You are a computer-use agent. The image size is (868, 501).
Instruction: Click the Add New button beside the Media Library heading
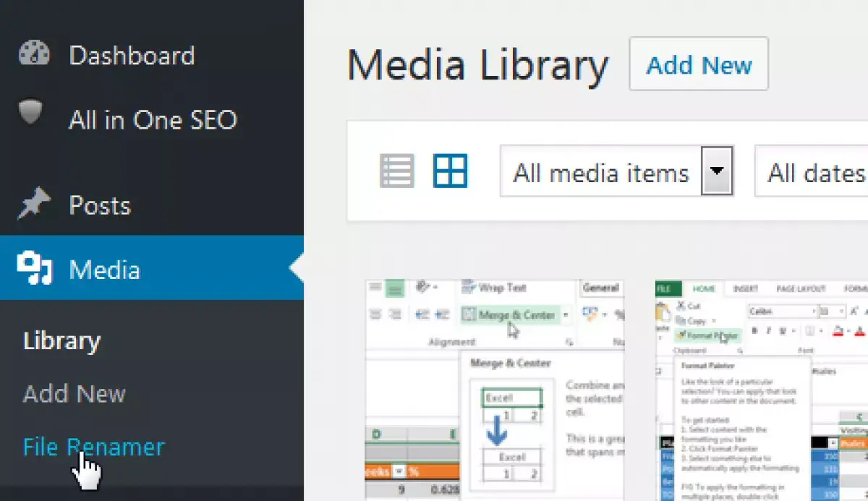699,64
